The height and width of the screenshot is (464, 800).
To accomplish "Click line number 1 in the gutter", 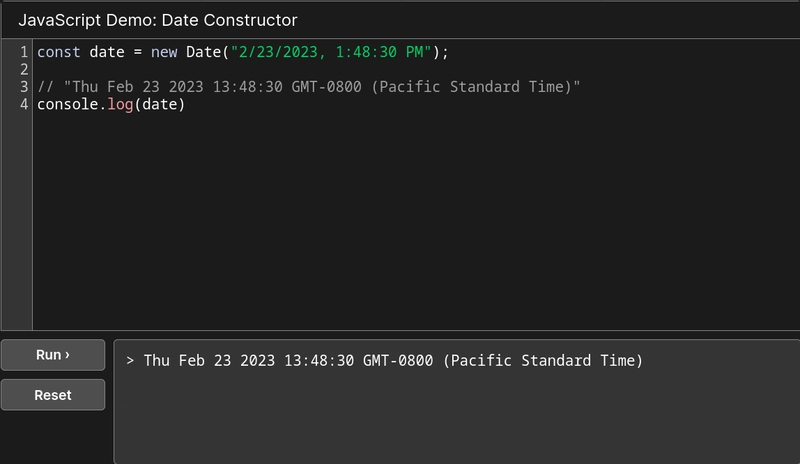I will coord(23,52).
